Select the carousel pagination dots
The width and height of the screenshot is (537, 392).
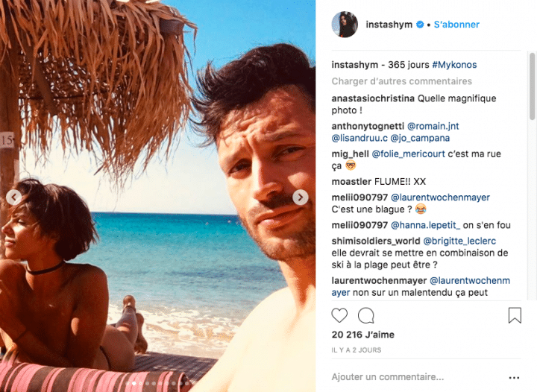pos(157,384)
